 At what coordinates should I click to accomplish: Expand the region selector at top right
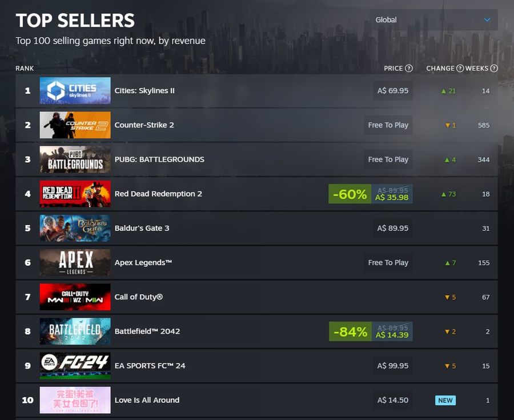432,19
